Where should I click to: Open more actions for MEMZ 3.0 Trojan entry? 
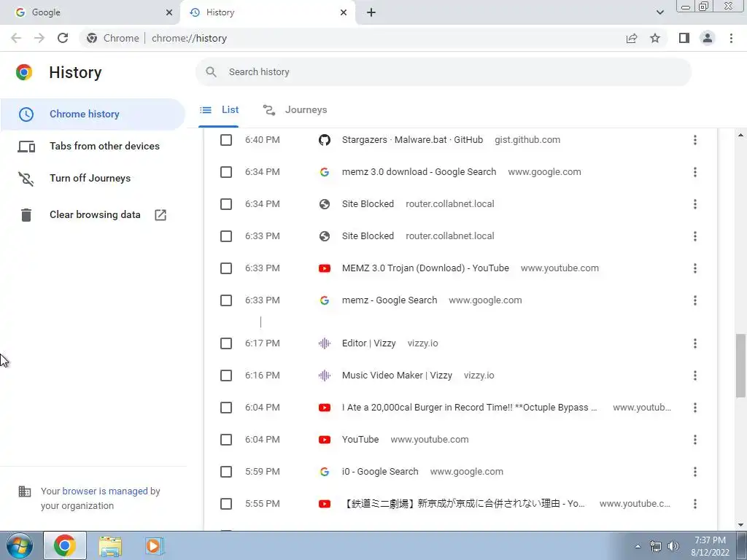695,268
